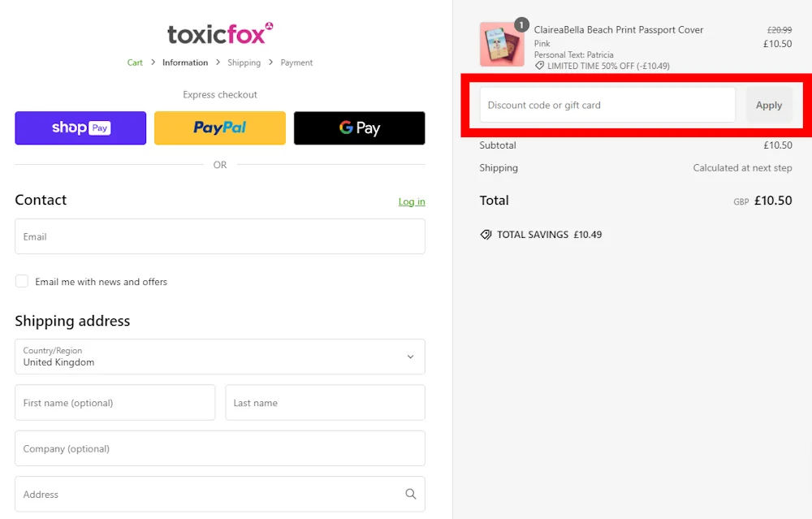Click the Total £10.50 amount

coord(773,201)
